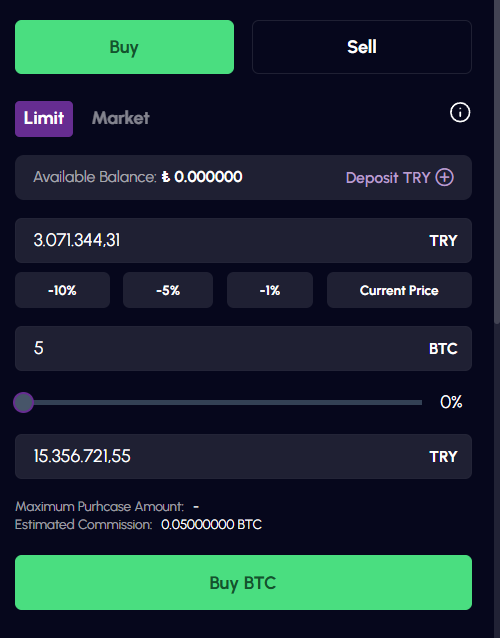Set price to -10% below current
Image resolution: width=500 pixels, height=638 pixels.
[62, 290]
